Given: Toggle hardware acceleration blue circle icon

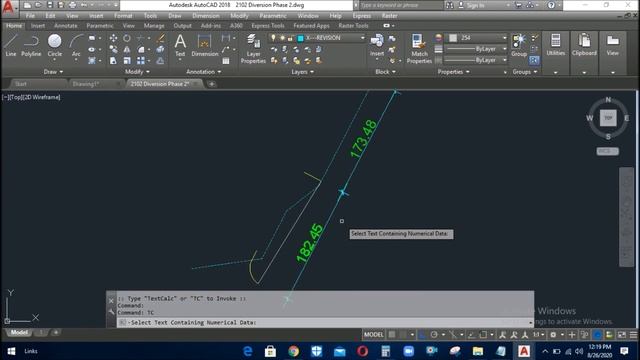Looking at the screenshot, I should tap(597, 335).
